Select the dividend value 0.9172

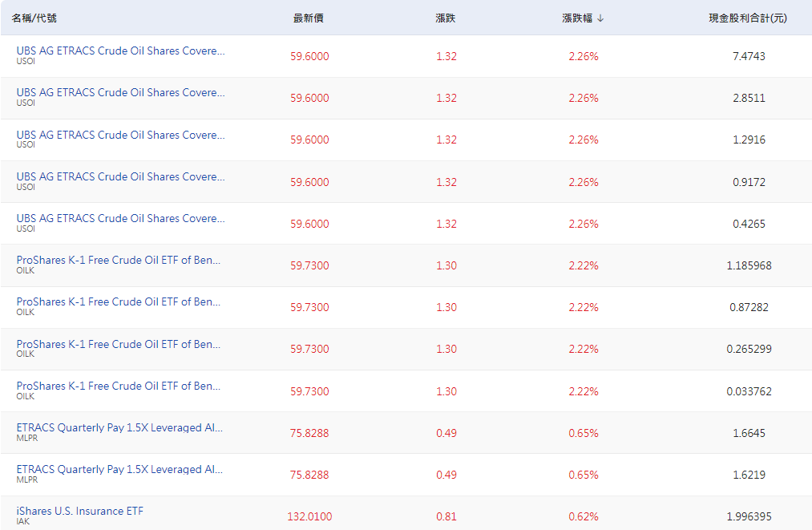tap(749, 182)
